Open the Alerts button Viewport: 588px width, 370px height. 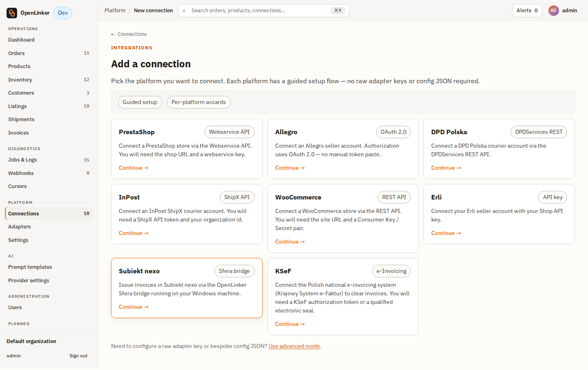click(527, 11)
